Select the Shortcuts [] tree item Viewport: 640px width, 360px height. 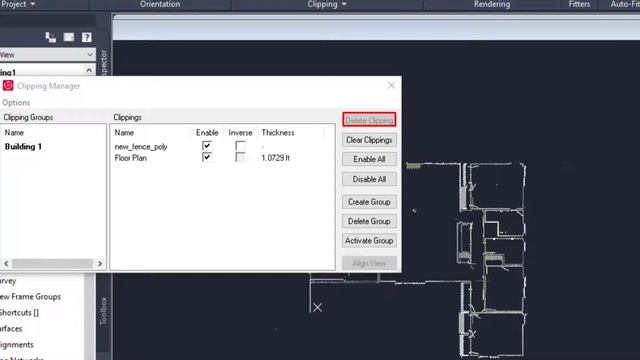click(x=19, y=313)
